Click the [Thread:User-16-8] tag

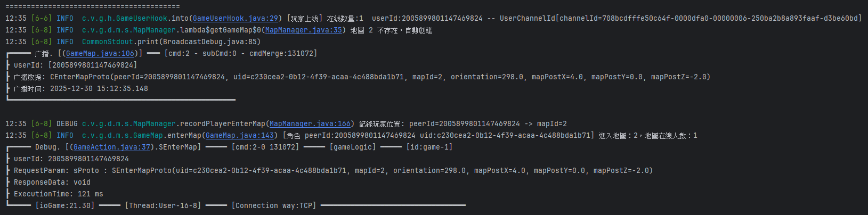tap(163, 205)
